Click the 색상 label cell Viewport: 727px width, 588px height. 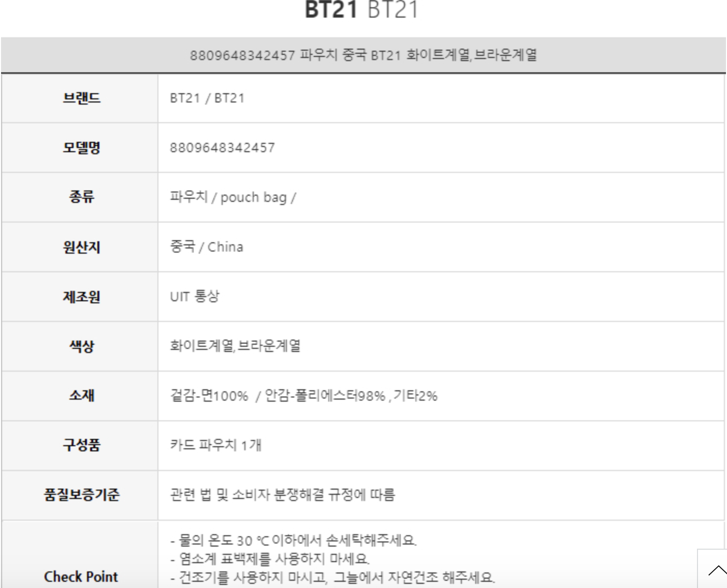click(x=81, y=346)
